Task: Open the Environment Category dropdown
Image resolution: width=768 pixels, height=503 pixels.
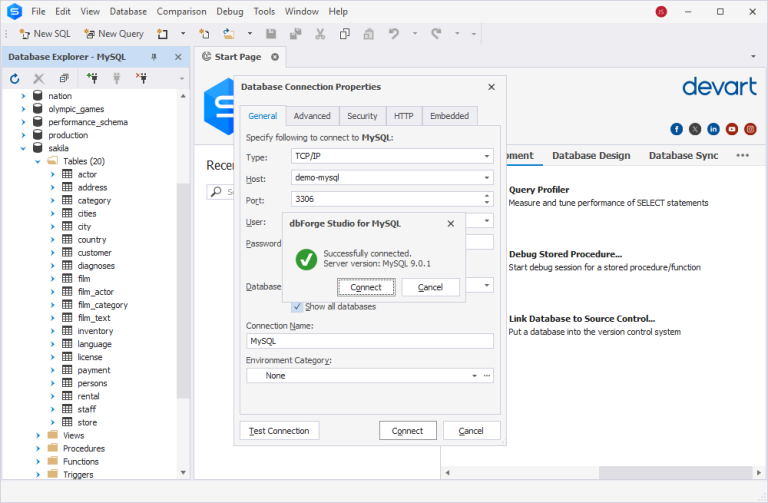Action: (475, 376)
